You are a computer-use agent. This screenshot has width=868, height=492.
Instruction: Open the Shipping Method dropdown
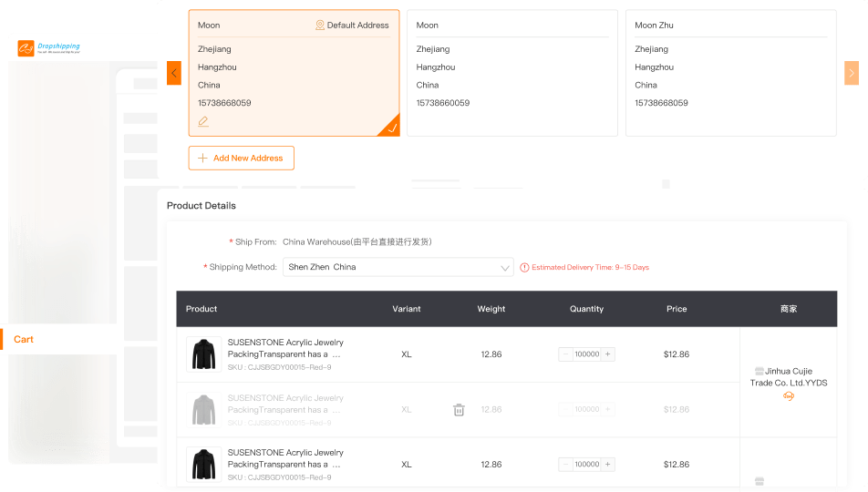[x=398, y=268]
